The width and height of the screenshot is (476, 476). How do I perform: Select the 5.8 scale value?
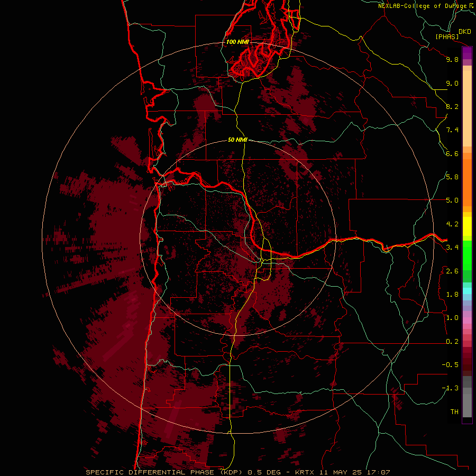click(452, 177)
